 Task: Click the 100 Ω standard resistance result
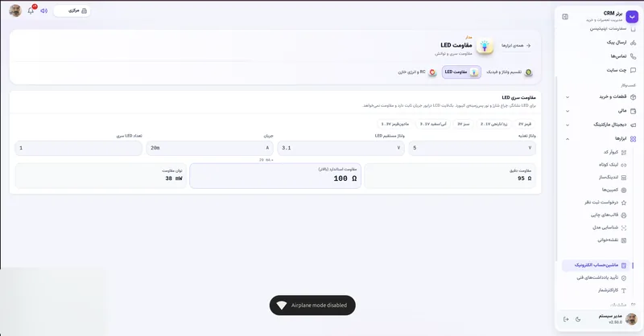pyautogui.click(x=275, y=176)
